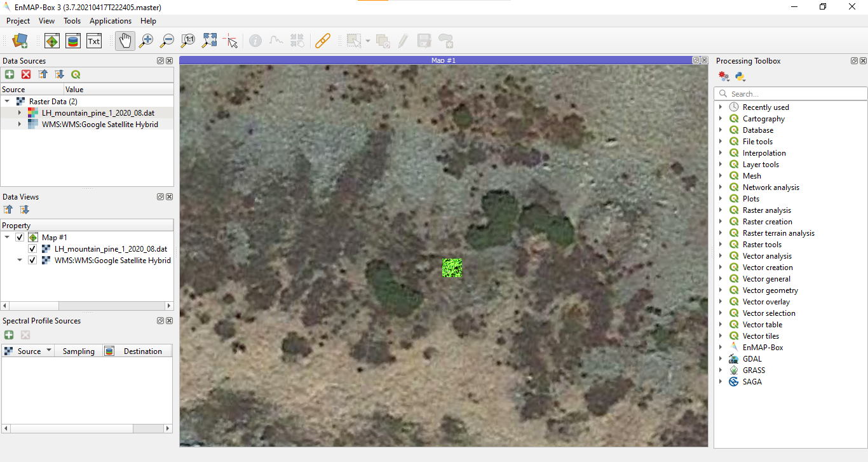Zoom to the full map extent
868x462 pixels.
click(x=208, y=40)
